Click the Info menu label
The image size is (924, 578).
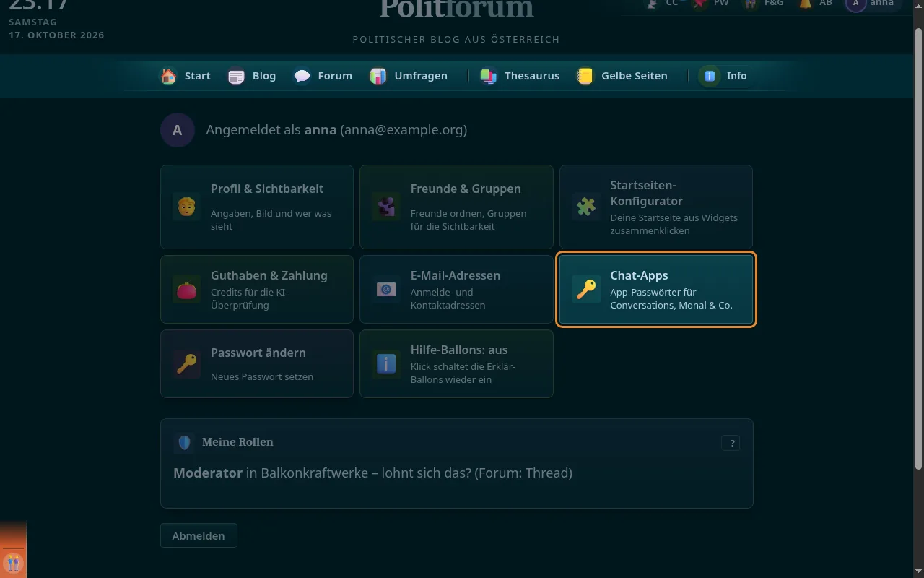coord(736,76)
